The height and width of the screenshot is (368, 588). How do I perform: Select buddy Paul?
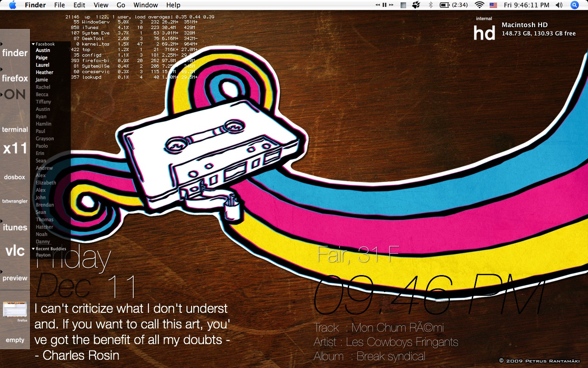point(40,132)
